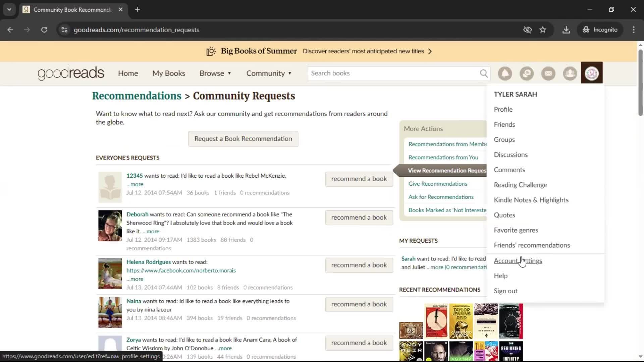Screen dimensions: 644x362
Task: Open the messages envelope icon
Action: pos(548,73)
